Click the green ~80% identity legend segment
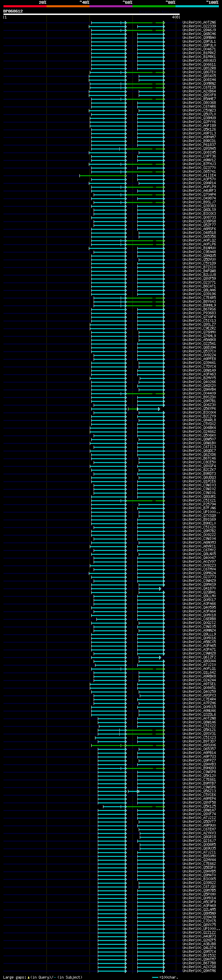Viewport: 222px width, 980px height. 154,6
